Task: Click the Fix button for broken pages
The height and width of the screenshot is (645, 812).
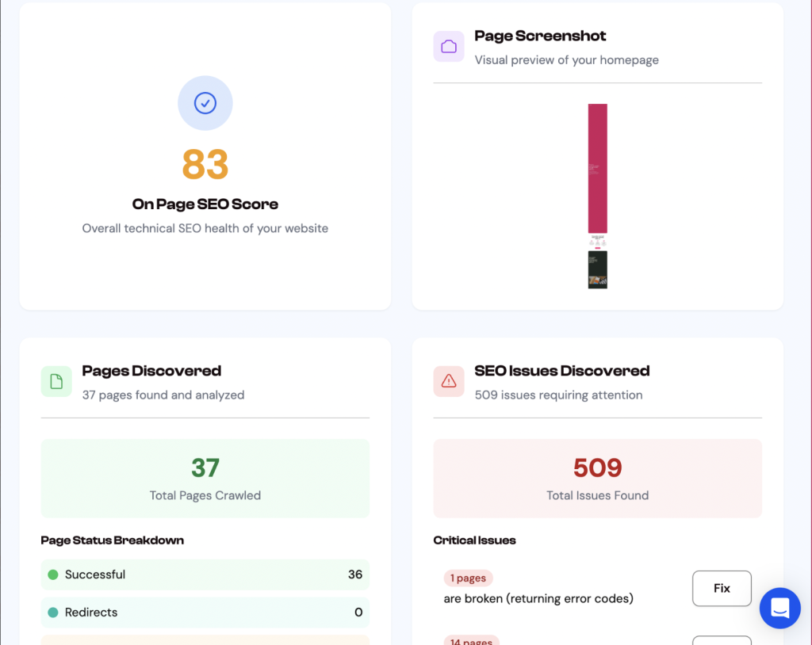Action: 721,588
